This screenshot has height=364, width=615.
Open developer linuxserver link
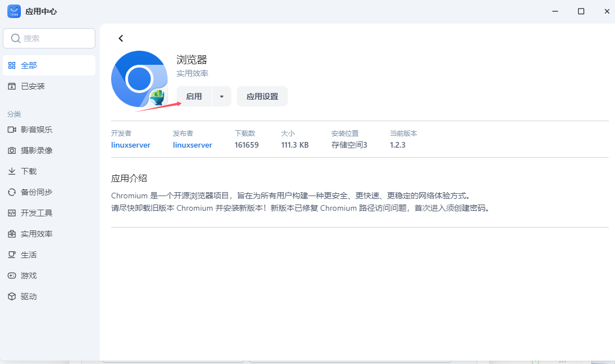(130, 145)
